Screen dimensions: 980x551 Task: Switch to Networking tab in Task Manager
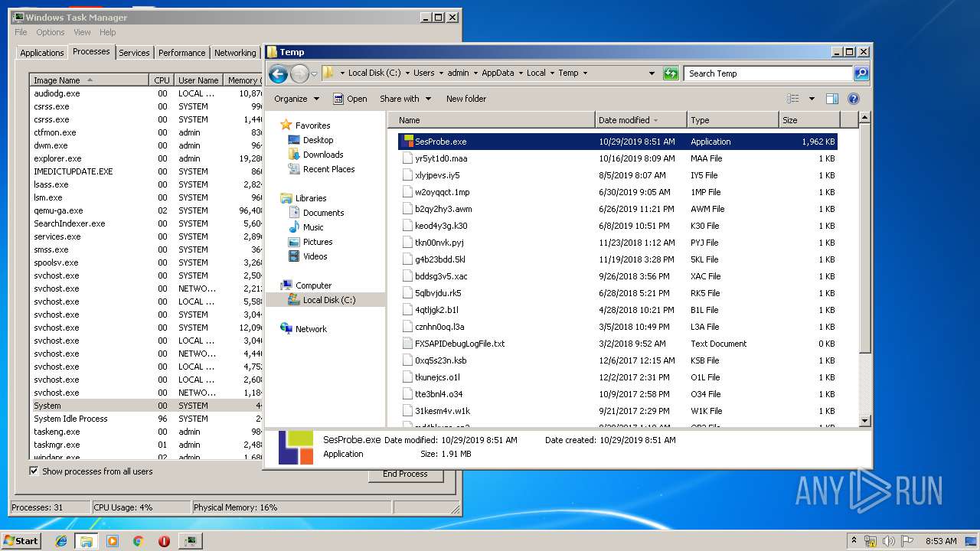point(235,53)
